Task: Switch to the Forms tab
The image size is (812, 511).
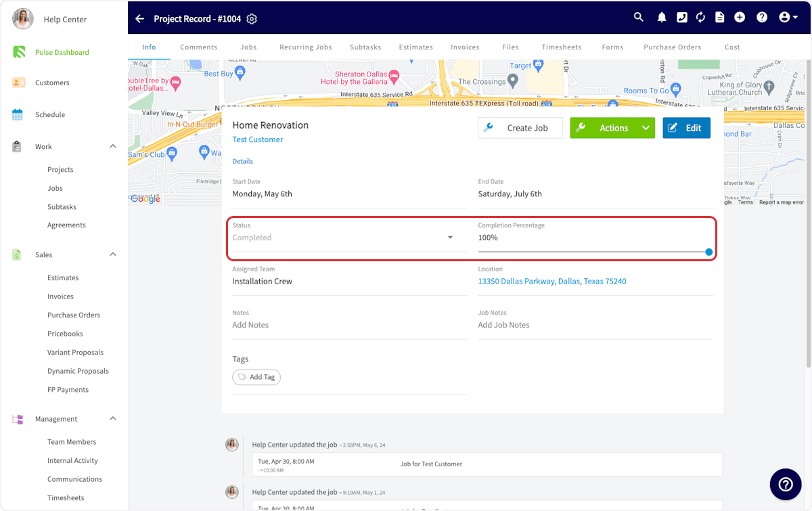Action: point(612,47)
